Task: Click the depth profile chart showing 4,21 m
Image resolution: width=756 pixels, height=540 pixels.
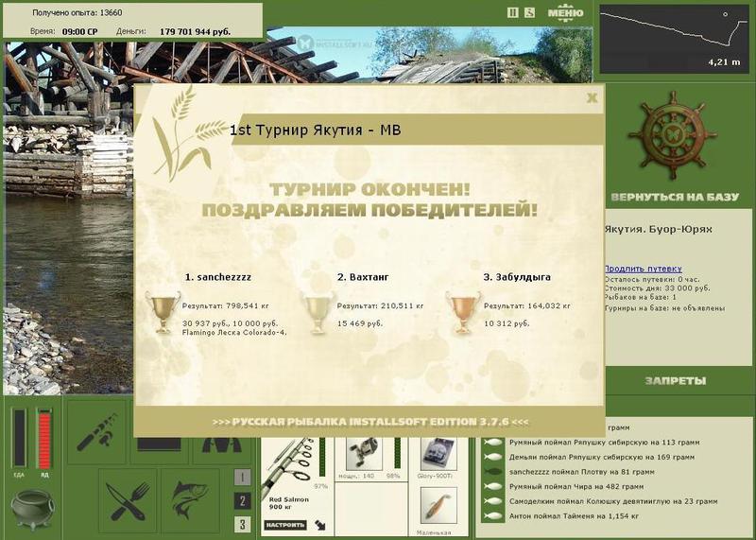Action: (675, 39)
